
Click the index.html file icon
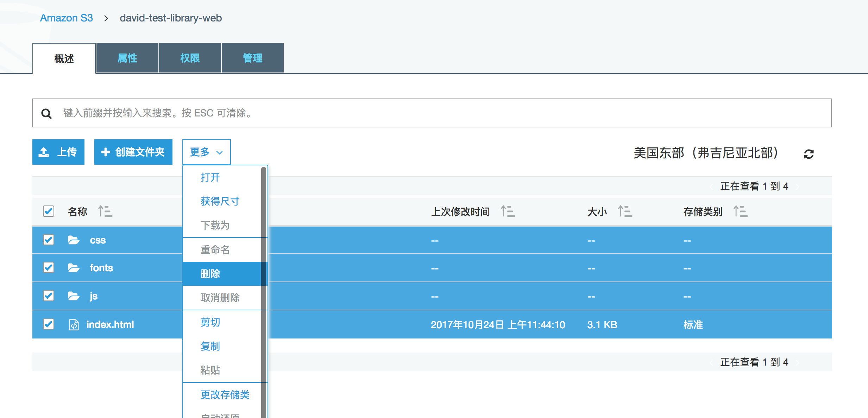tap(74, 324)
